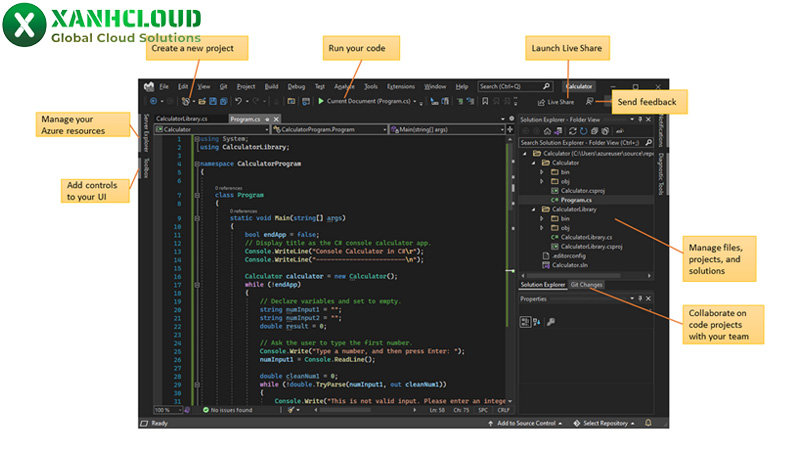Expand the bin folder under Calculator
The image size is (800, 451).
pyautogui.click(x=542, y=172)
